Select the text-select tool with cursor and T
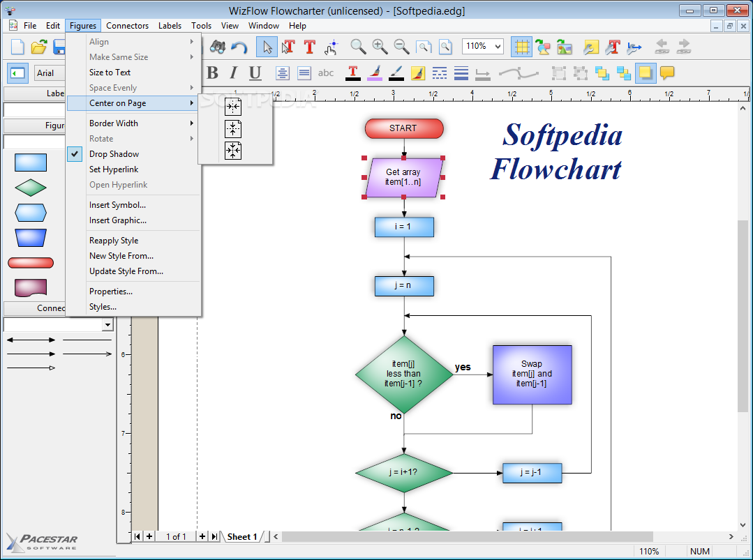The height and width of the screenshot is (560, 753). click(288, 47)
